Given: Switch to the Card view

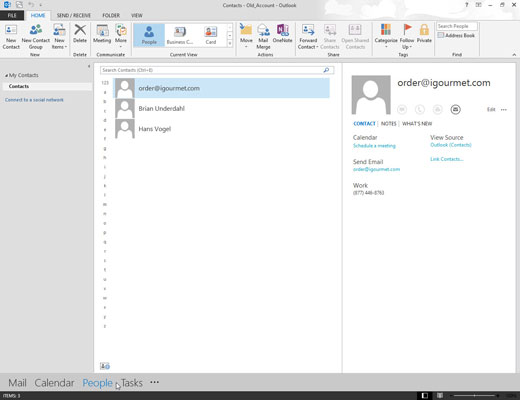Looking at the screenshot, I should [x=211, y=35].
